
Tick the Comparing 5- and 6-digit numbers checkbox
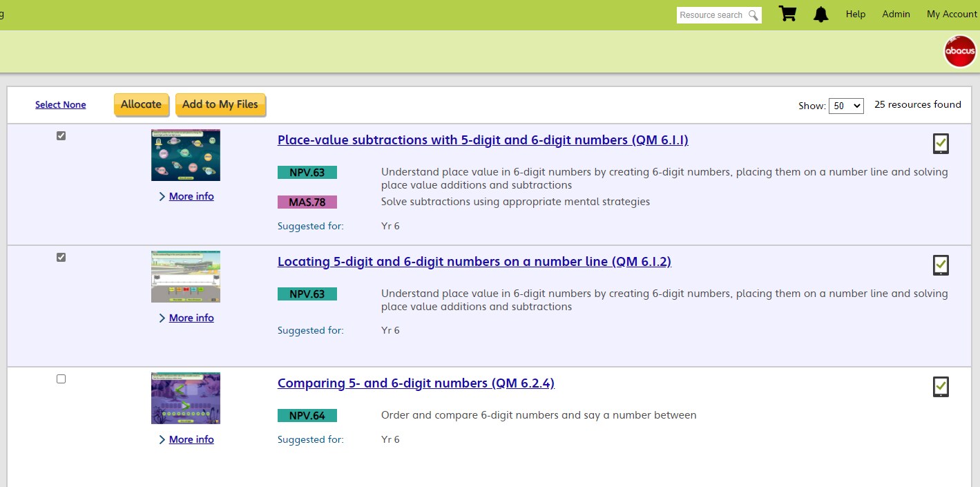point(61,379)
